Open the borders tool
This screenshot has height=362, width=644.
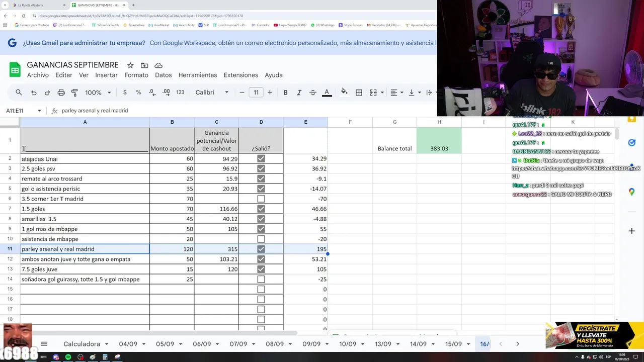click(x=359, y=93)
